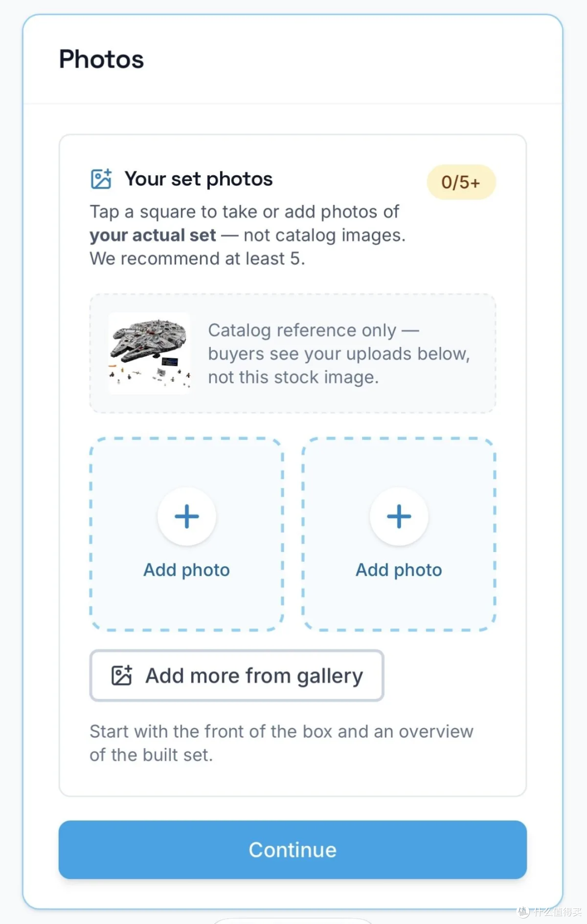This screenshot has width=587, height=924.
Task: Click the We recommend at least 5 line
Action: pos(197,259)
